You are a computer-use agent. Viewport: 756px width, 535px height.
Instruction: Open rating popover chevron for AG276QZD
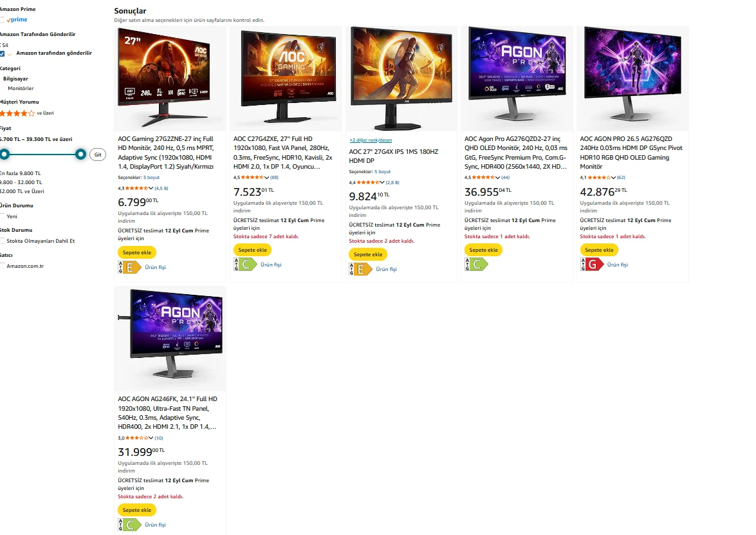click(613, 178)
